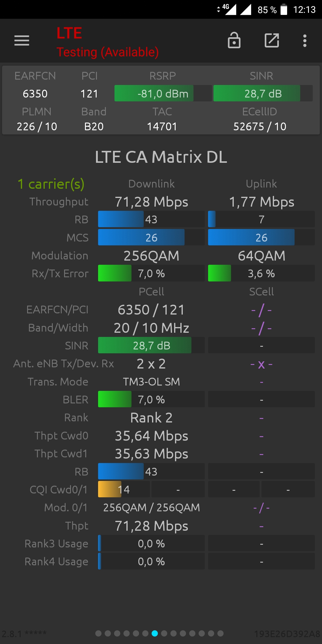Open the three-dot overflow menu
This screenshot has width=322, height=644.
click(305, 41)
